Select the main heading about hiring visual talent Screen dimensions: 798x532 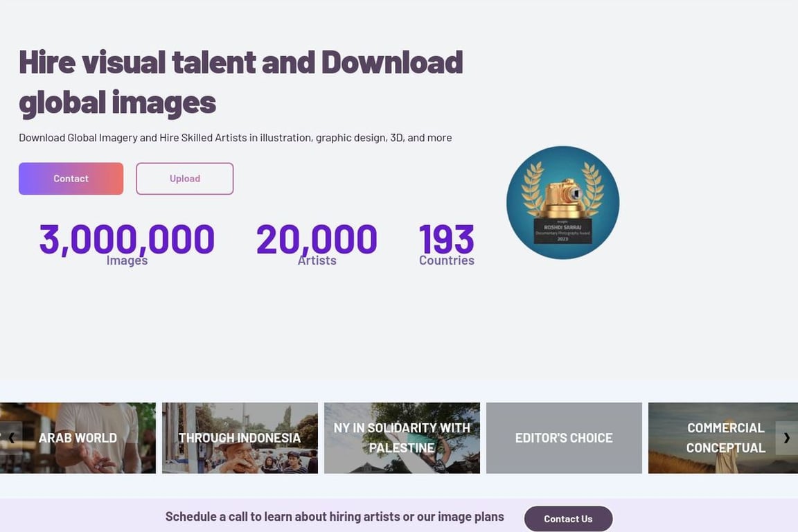click(240, 82)
